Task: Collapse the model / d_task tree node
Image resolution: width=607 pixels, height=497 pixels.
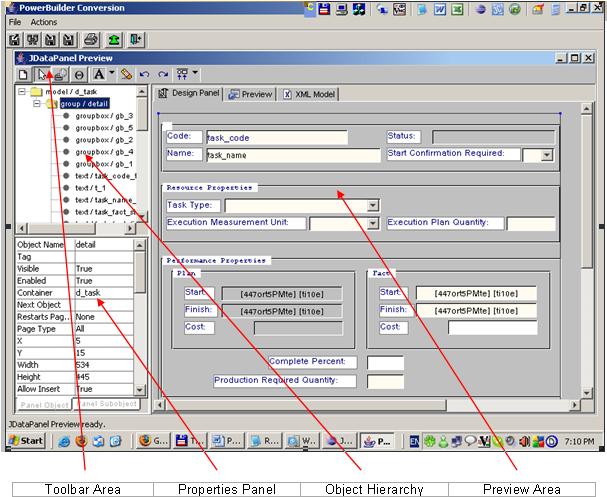Action: click(x=22, y=92)
